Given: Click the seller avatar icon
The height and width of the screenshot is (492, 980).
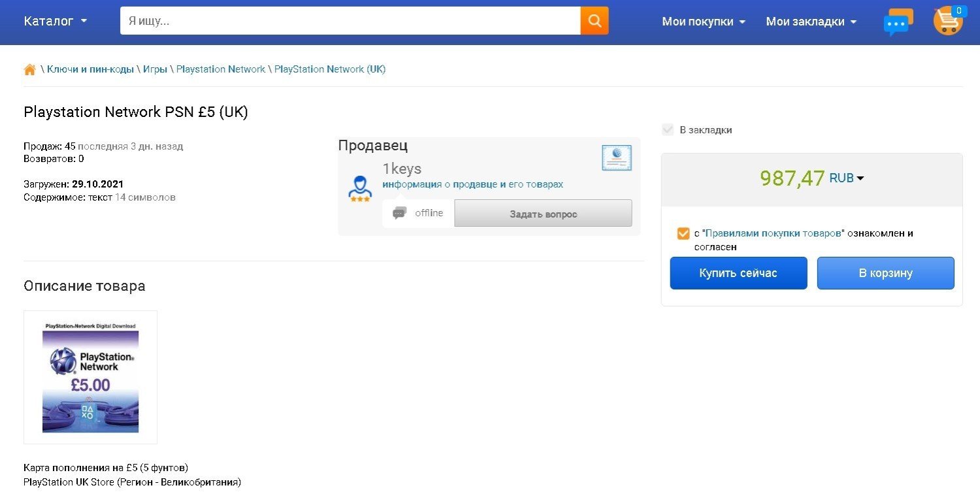Looking at the screenshot, I should pyautogui.click(x=360, y=188).
